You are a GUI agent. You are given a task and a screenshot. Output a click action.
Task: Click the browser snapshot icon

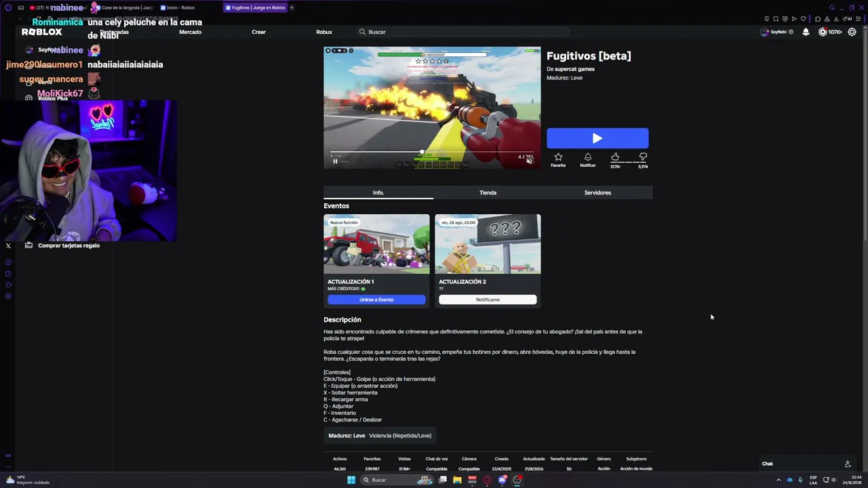[x=776, y=19]
